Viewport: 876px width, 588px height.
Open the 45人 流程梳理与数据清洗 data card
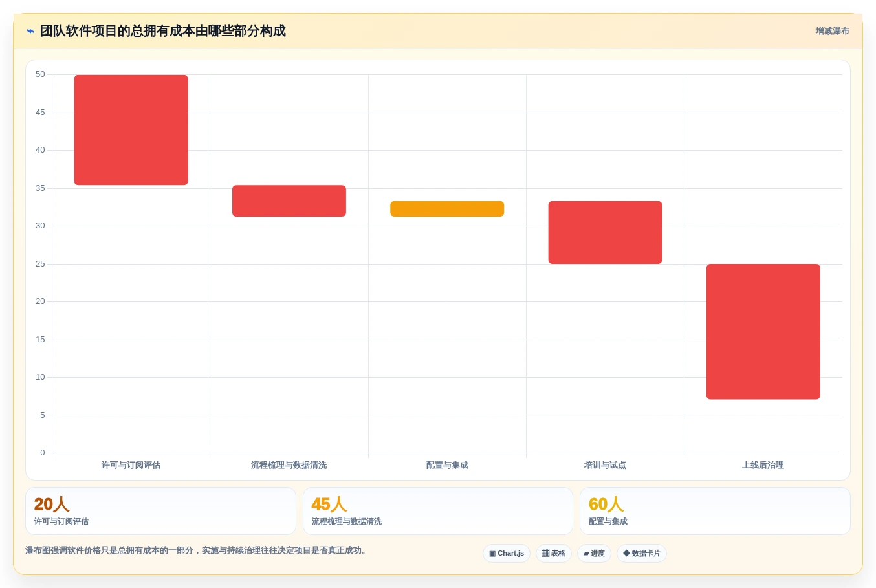438,511
